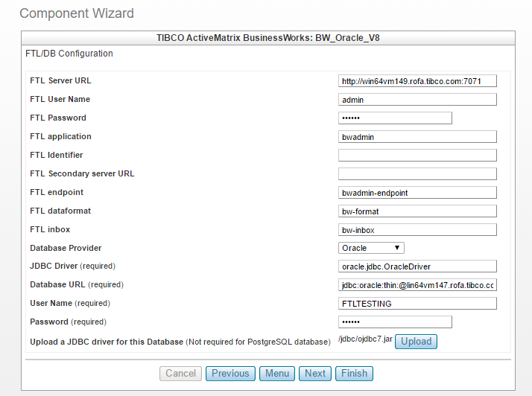Screen dimensions: 532x396
Task: Return to Menu via the Menu button
Action: (277, 373)
